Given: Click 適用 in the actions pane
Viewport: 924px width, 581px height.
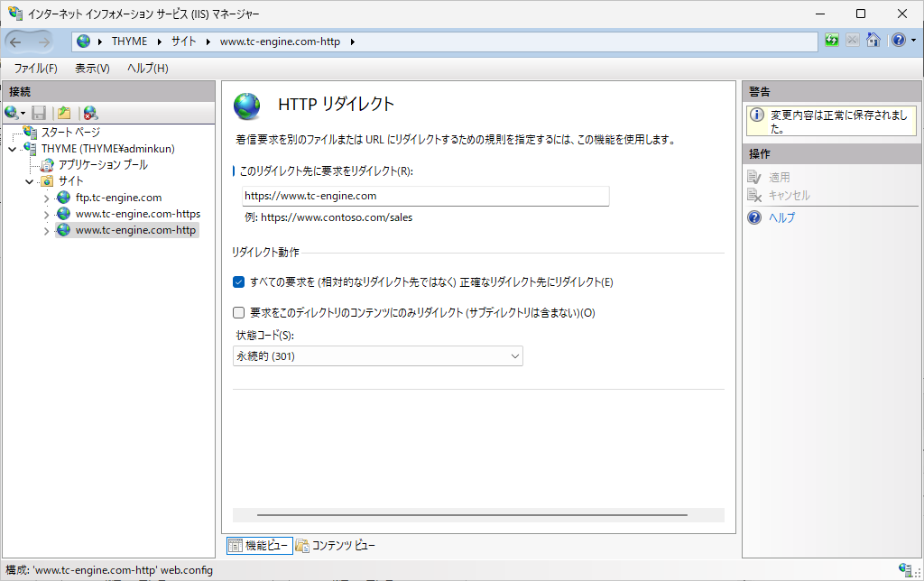Looking at the screenshot, I should pyautogui.click(x=779, y=177).
